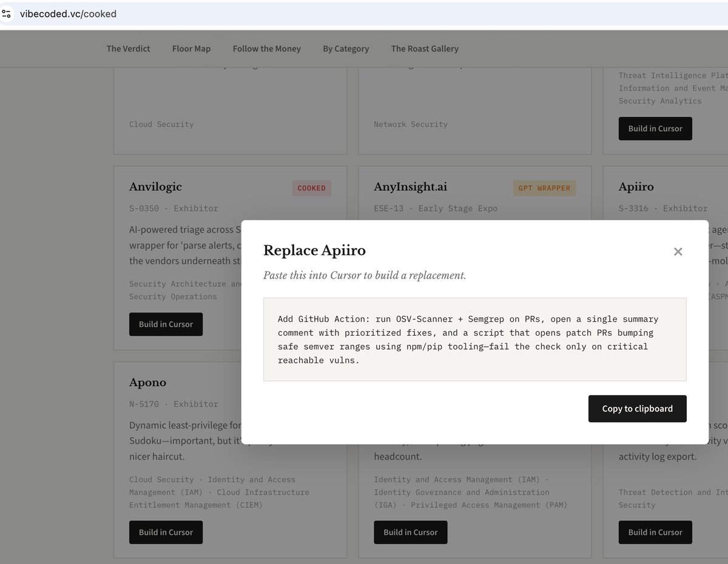
Task: Click the 'Cloud Security' tag in top card
Action: (x=161, y=124)
